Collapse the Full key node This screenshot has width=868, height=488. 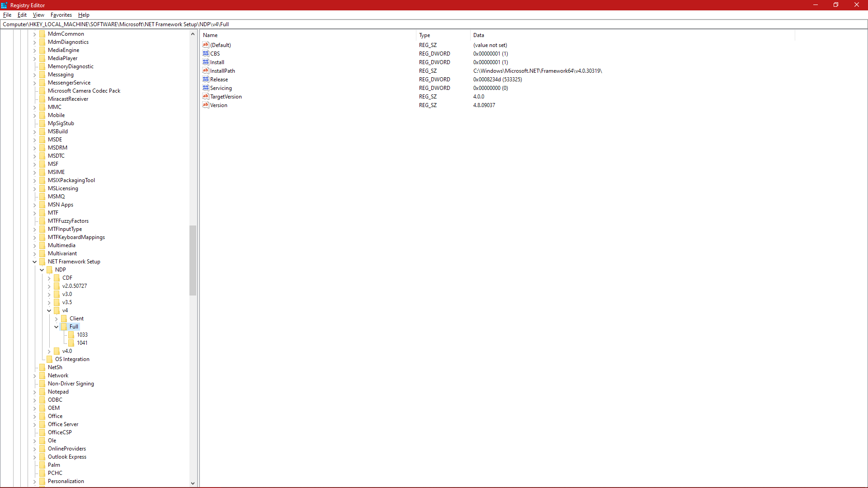57,327
